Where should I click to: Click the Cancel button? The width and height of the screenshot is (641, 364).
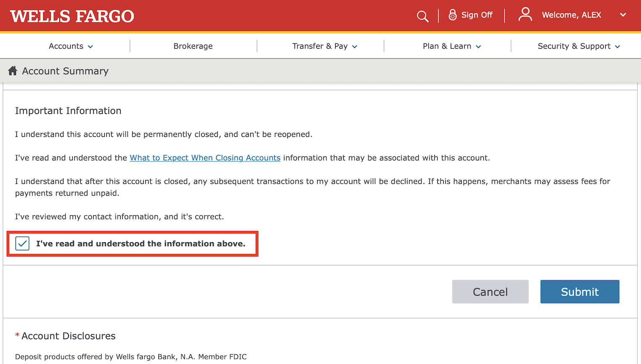[x=490, y=292]
